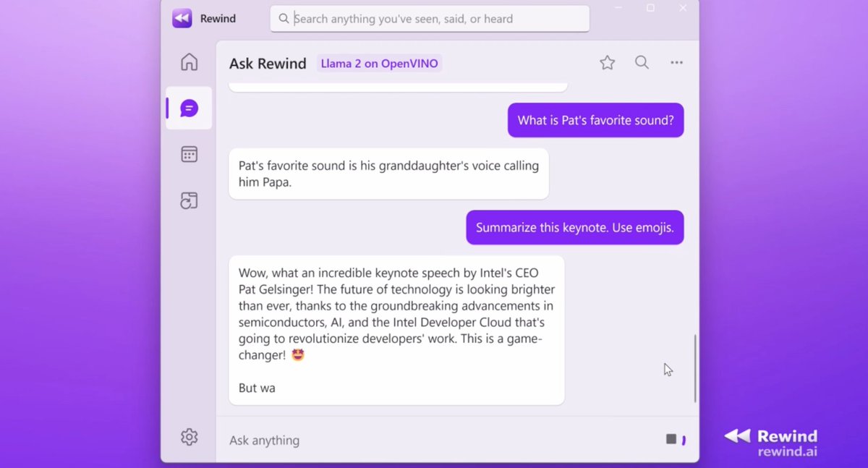Viewport: 868px width, 468px height.
Task: Open the rewind history sidebar icon
Action: tap(189, 200)
